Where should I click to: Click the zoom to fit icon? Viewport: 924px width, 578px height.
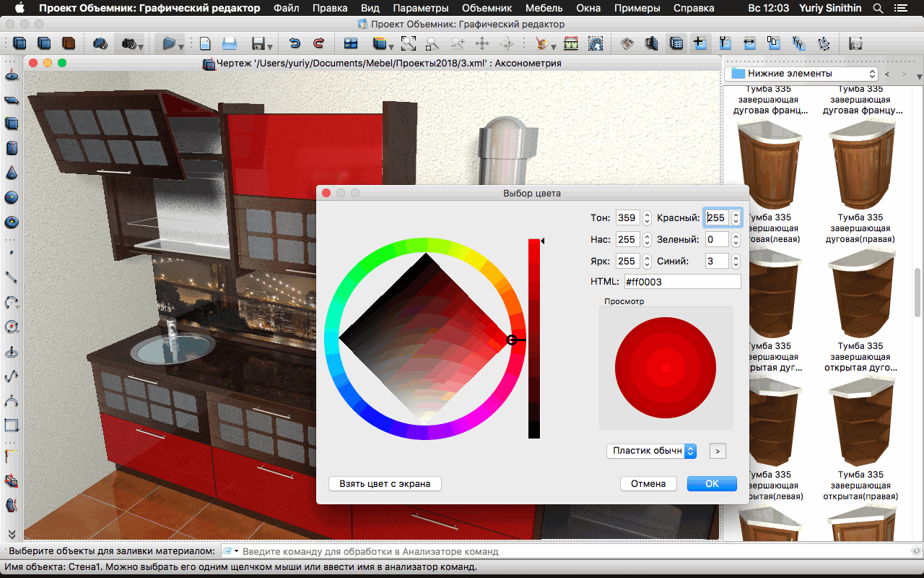pyautogui.click(x=409, y=43)
